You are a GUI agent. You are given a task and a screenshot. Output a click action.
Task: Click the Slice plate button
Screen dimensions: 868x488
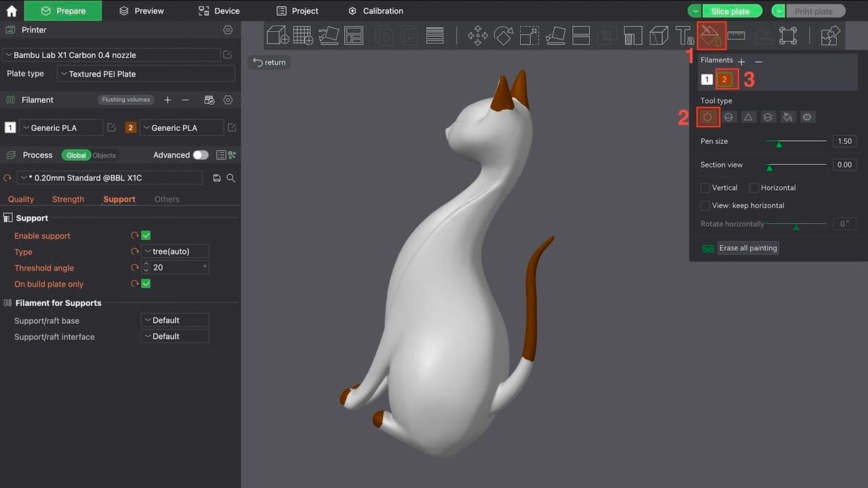click(x=731, y=11)
